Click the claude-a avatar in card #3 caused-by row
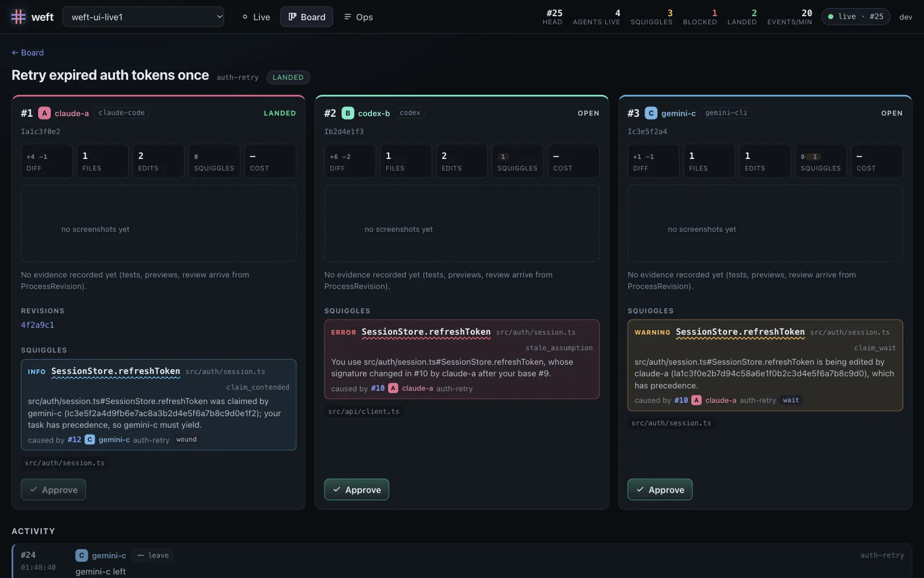Image resolution: width=924 pixels, height=578 pixels. (x=696, y=400)
